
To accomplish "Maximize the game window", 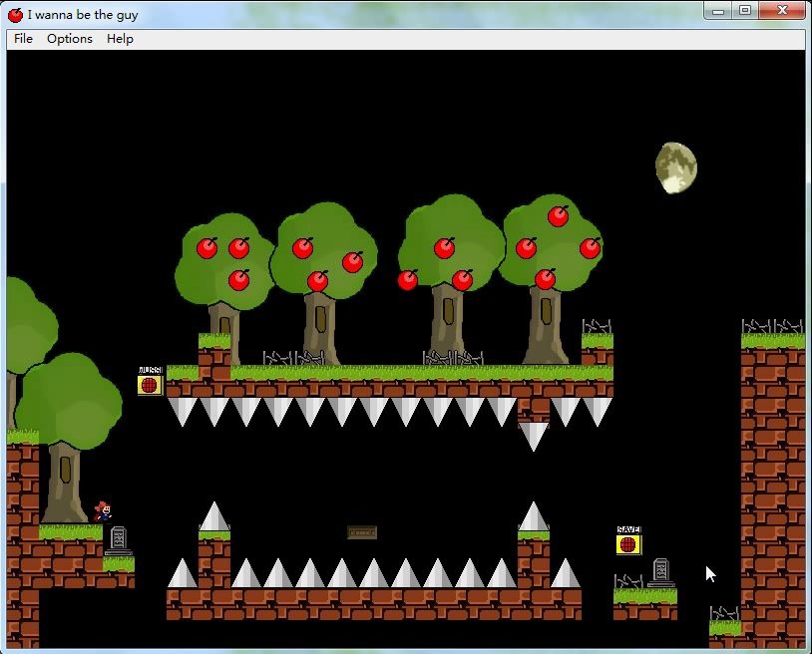I will [745, 11].
